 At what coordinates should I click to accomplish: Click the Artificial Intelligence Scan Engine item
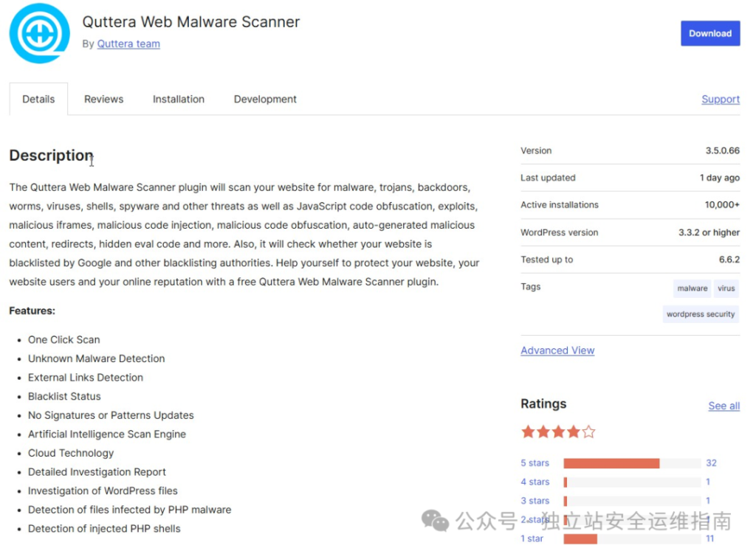tap(106, 434)
